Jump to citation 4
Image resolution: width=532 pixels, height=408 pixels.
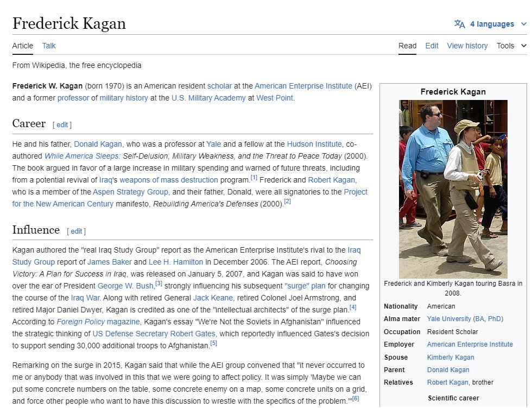point(353,307)
